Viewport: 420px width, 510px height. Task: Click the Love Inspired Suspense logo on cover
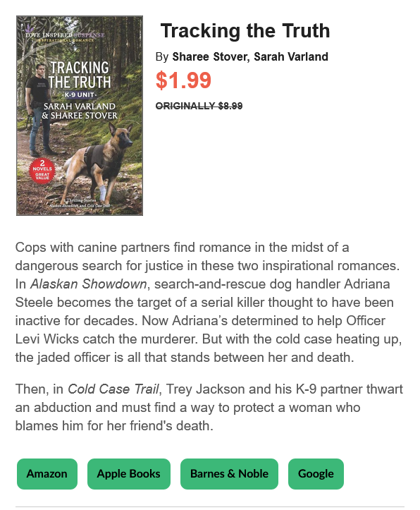pyautogui.click(x=65, y=35)
